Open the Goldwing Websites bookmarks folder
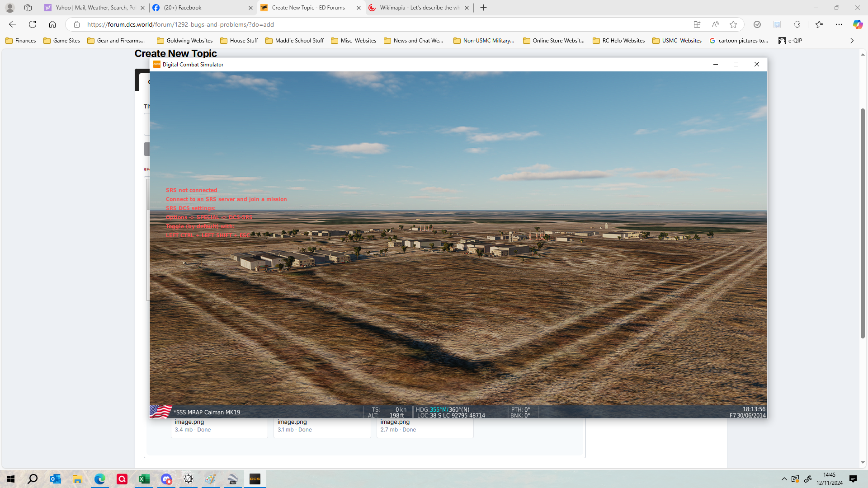 pos(185,41)
